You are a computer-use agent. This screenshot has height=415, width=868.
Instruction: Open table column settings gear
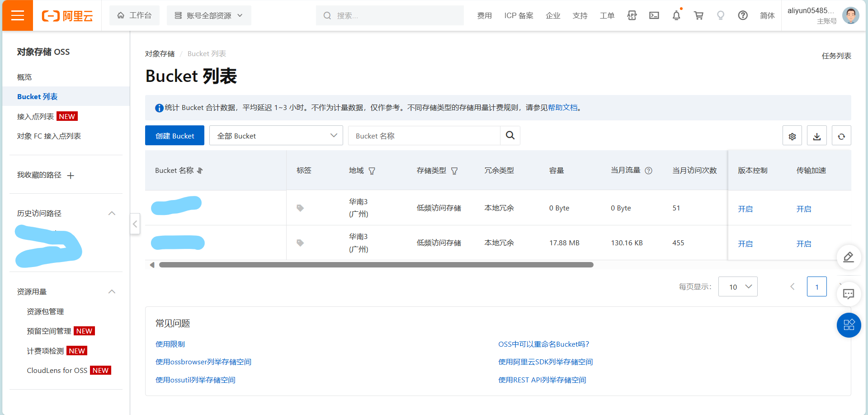[792, 136]
